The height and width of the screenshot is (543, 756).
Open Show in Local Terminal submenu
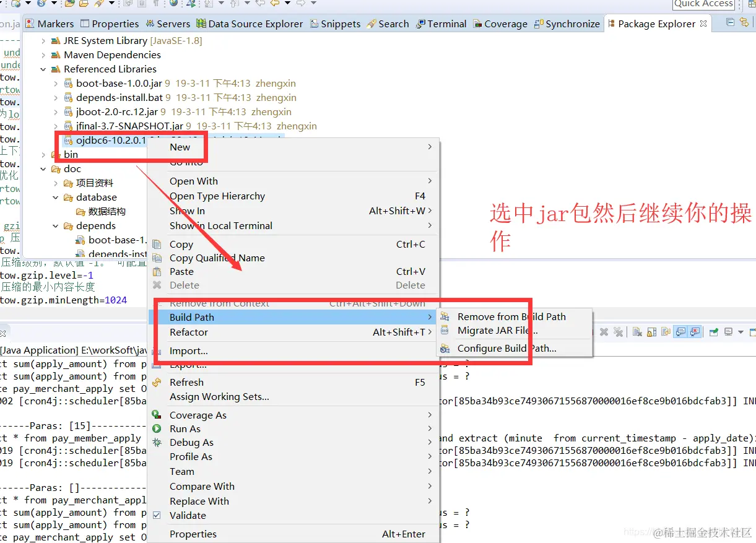click(x=293, y=226)
